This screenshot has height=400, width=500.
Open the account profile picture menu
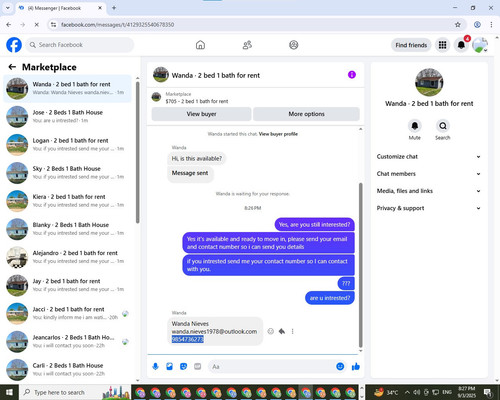pos(480,45)
